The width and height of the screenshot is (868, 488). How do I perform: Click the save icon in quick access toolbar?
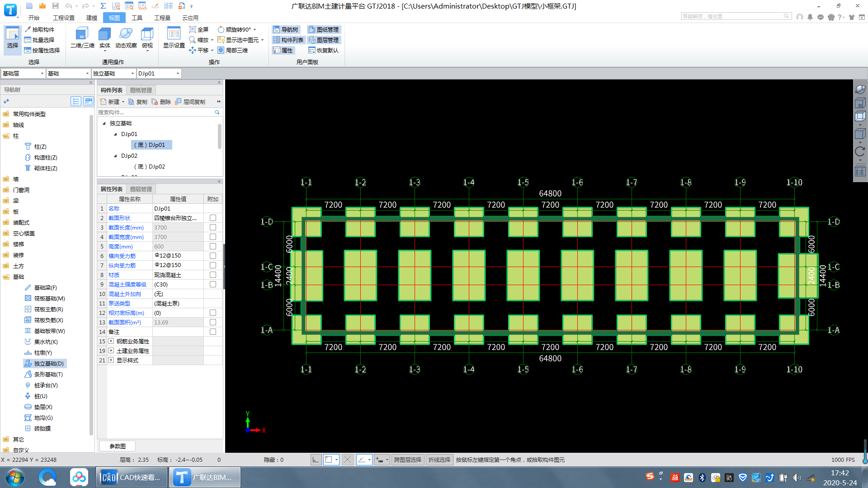55,6
